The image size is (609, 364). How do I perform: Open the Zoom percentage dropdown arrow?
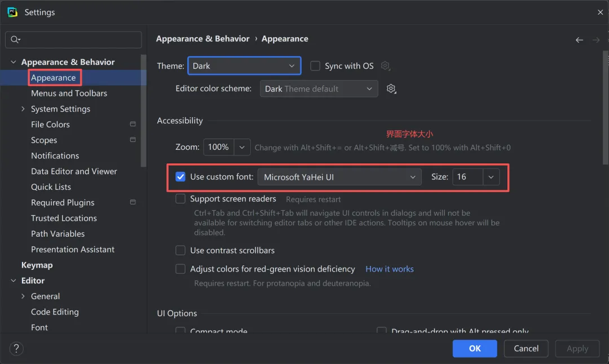(242, 148)
